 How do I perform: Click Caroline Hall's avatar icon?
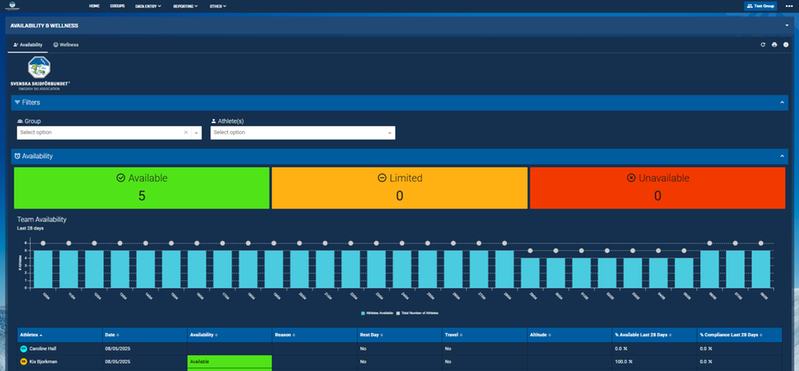pos(23,349)
